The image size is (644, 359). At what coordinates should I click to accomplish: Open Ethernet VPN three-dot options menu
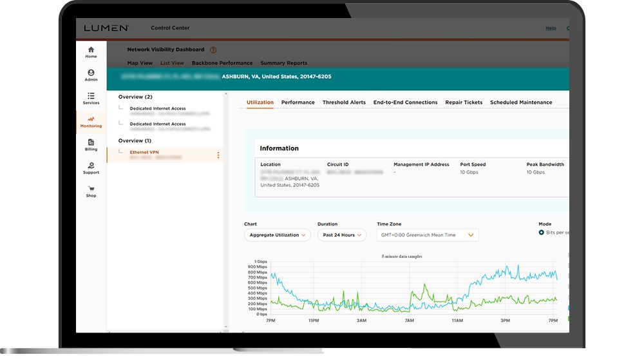(218, 155)
